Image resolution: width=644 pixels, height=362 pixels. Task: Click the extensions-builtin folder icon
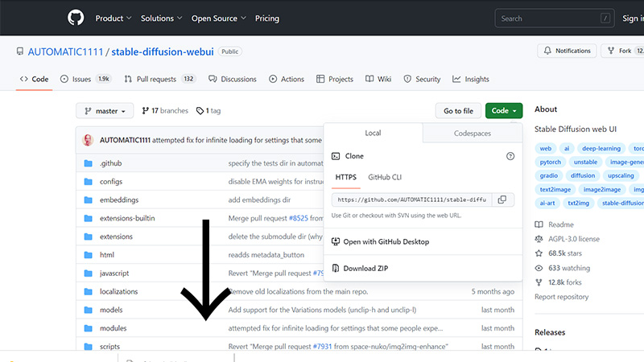point(88,218)
